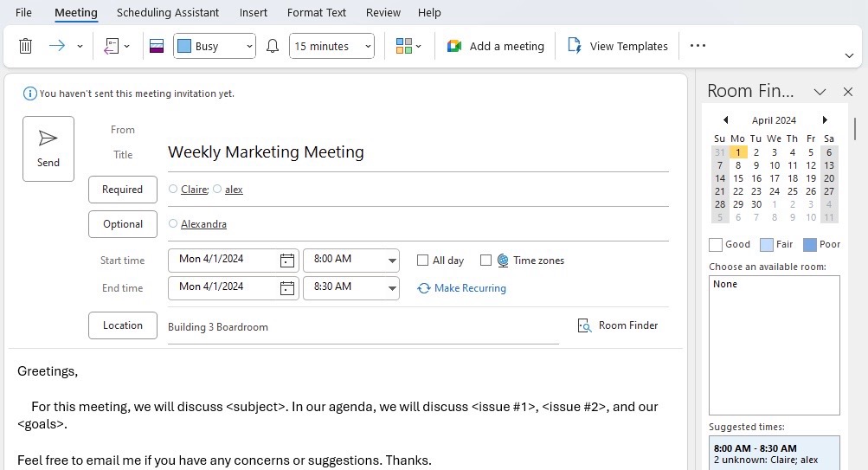Image resolution: width=868 pixels, height=470 pixels.
Task: Click the Delete trash can icon
Action: click(x=25, y=46)
